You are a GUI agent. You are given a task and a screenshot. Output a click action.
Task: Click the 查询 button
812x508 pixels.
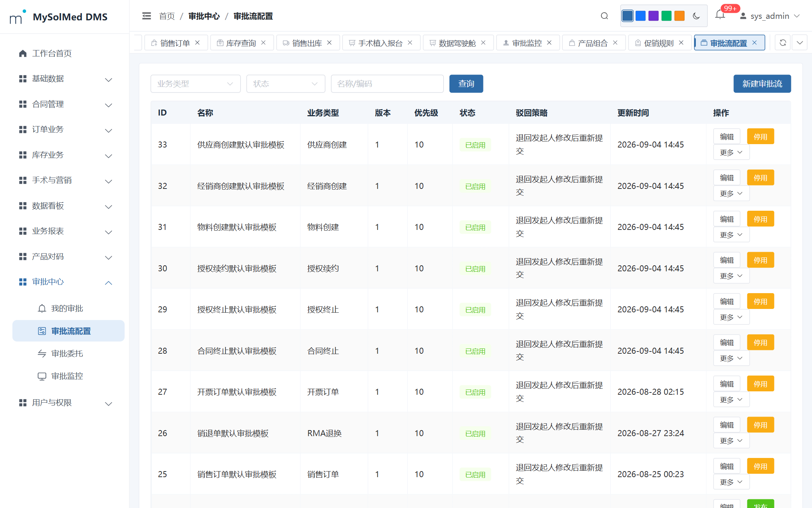pos(466,84)
